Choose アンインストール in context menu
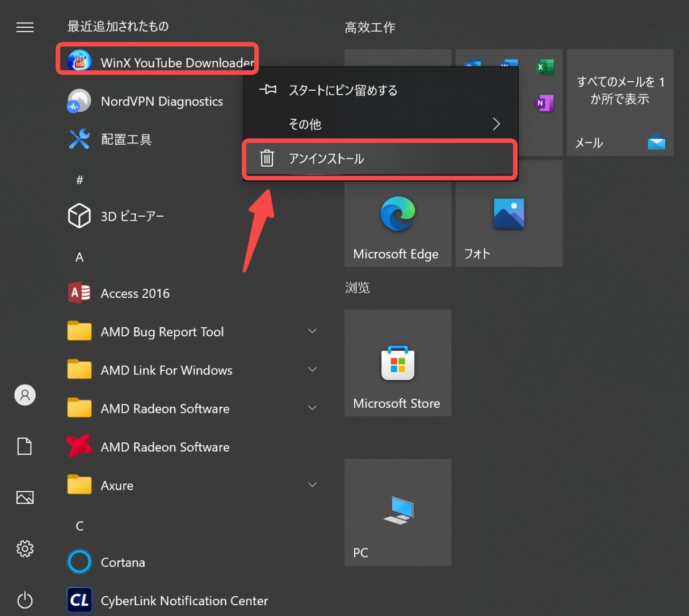The height and width of the screenshot is (616, 689). (x=380, y=159)
